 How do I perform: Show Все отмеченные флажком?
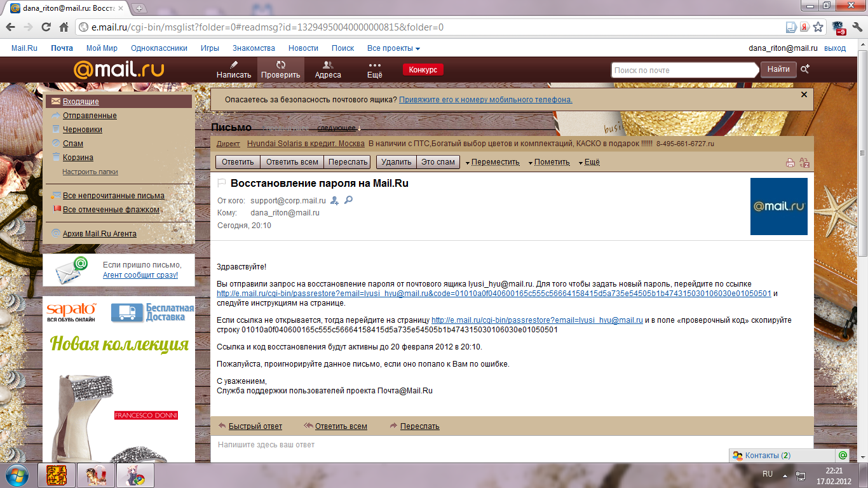click(x=111, y=210)
